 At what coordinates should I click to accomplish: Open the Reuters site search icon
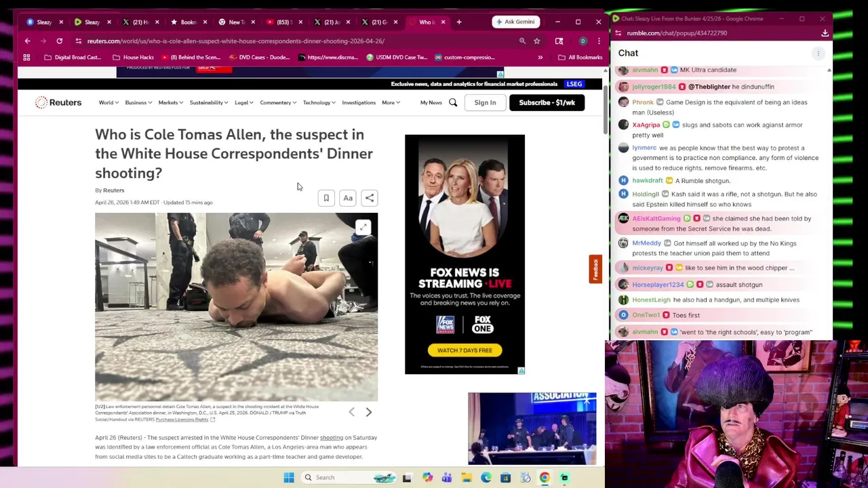coord(453,102)
